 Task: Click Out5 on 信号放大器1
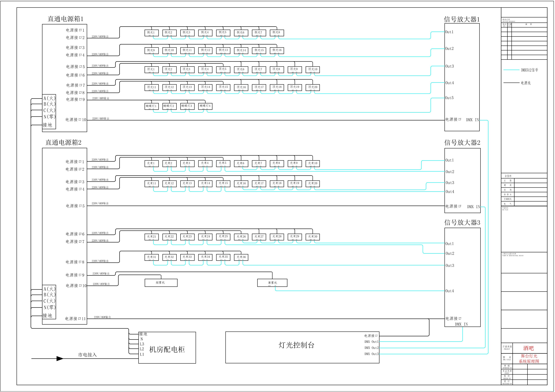(449, 98)
